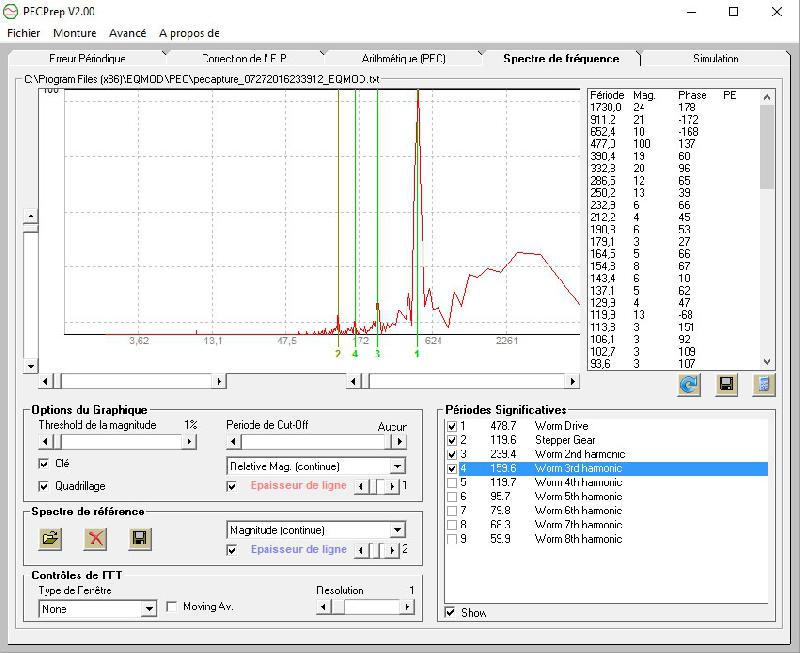The width and height of the screenshot is (800, 653).
Task: Increase Resolution slider right arrow
Action: tap(407, 607)
